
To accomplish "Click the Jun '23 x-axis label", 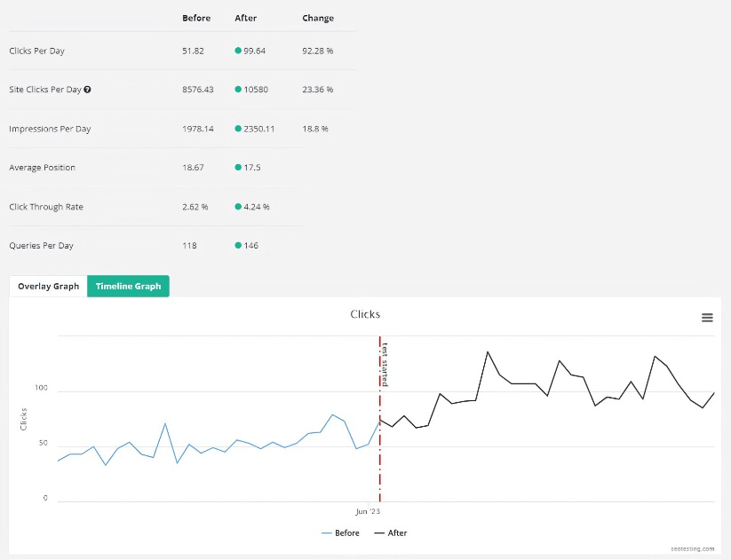I will click(x=368, y=512).
